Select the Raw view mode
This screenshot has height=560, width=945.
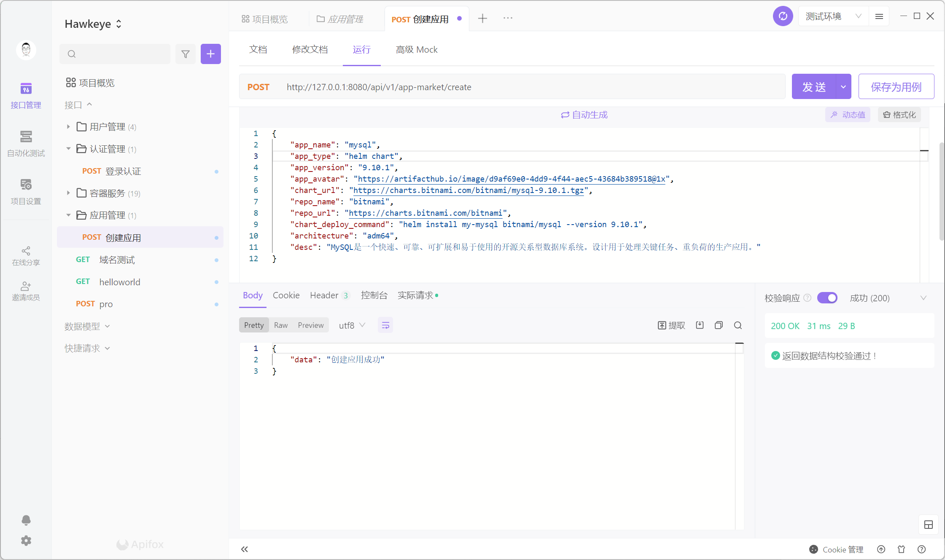281,325
